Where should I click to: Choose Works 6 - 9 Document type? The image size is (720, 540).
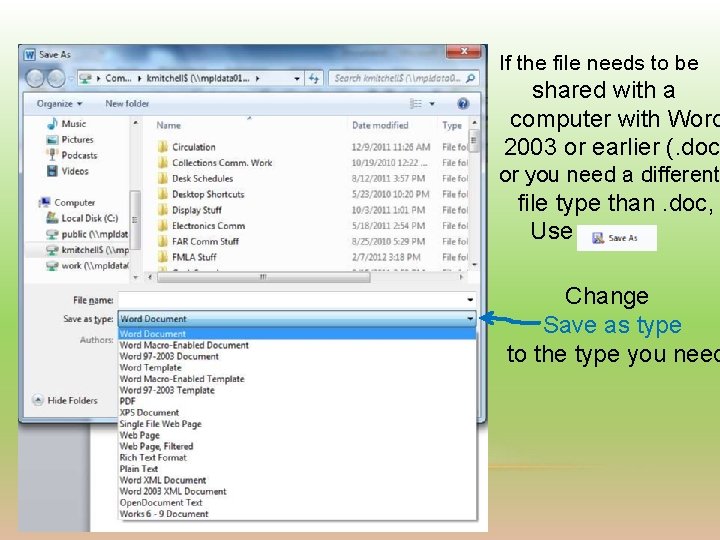click(297, 514)
